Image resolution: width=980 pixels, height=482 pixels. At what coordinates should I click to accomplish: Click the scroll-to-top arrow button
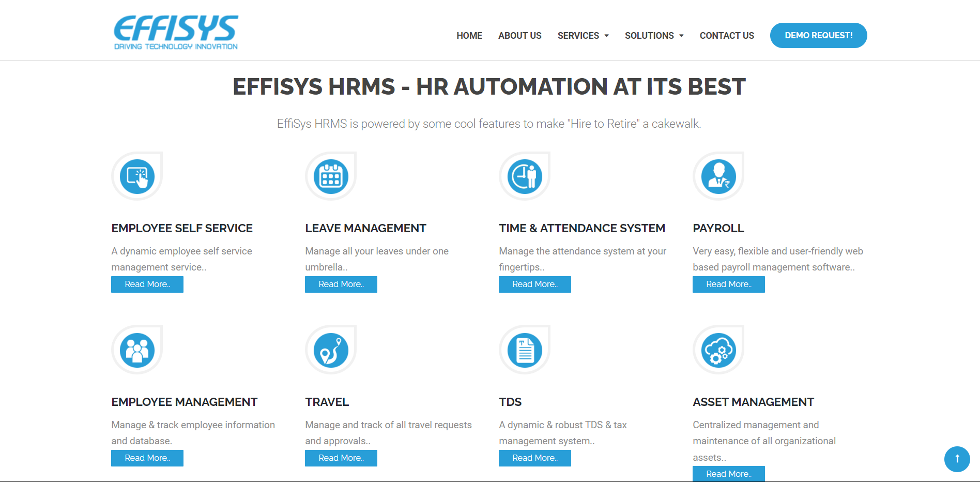[957, 459]
